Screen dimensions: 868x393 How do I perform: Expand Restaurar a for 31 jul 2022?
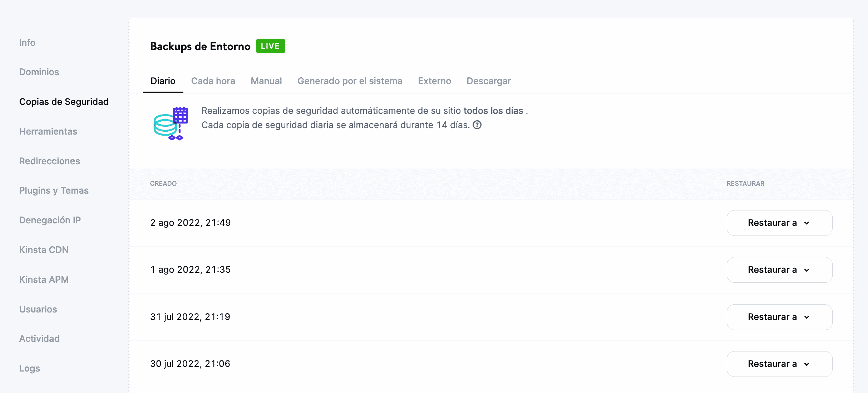pos(779,317)
